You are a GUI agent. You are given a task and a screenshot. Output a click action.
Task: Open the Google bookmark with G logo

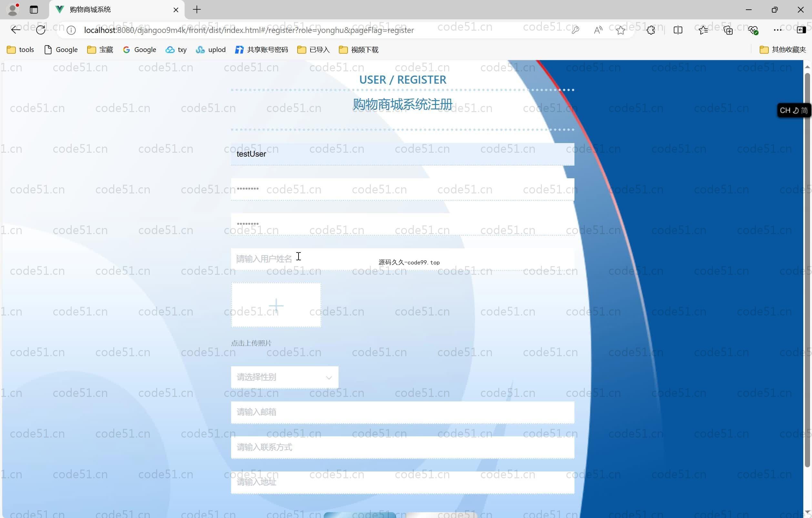[x=140, y=50]
